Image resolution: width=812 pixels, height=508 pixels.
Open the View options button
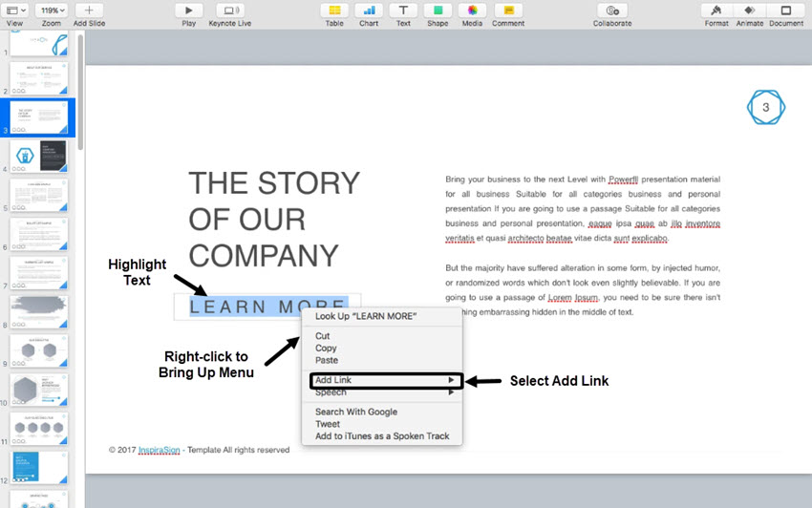coord(16,11)
